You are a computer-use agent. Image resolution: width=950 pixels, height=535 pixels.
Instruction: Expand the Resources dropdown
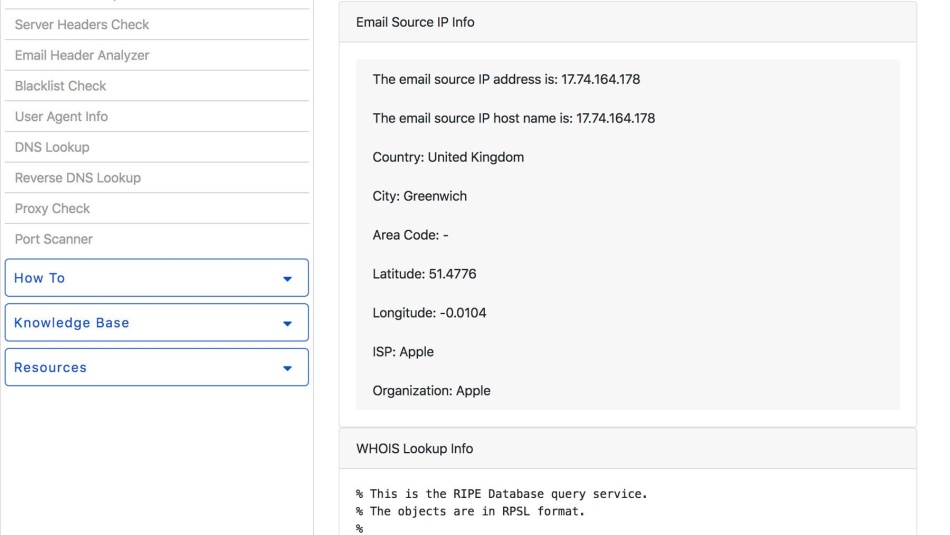(x=157, y=367)
